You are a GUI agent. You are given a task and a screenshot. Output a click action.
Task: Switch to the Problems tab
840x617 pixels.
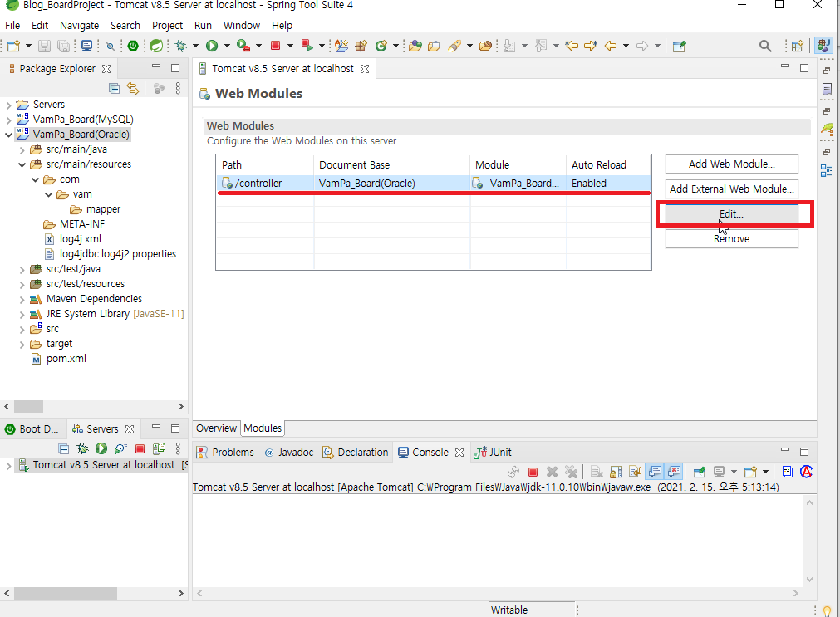coord(225,452)
